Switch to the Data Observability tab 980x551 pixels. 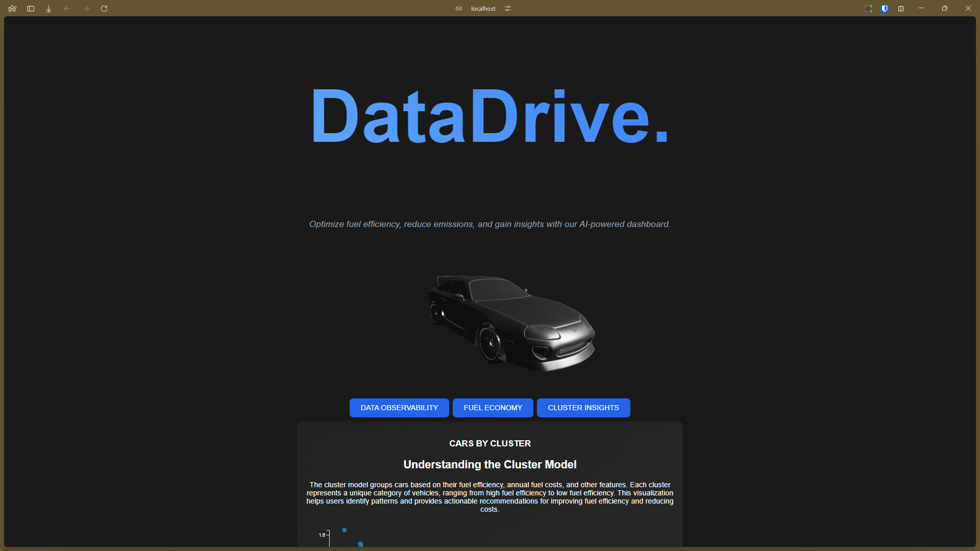pyautogui.click(x=399, y=408)
